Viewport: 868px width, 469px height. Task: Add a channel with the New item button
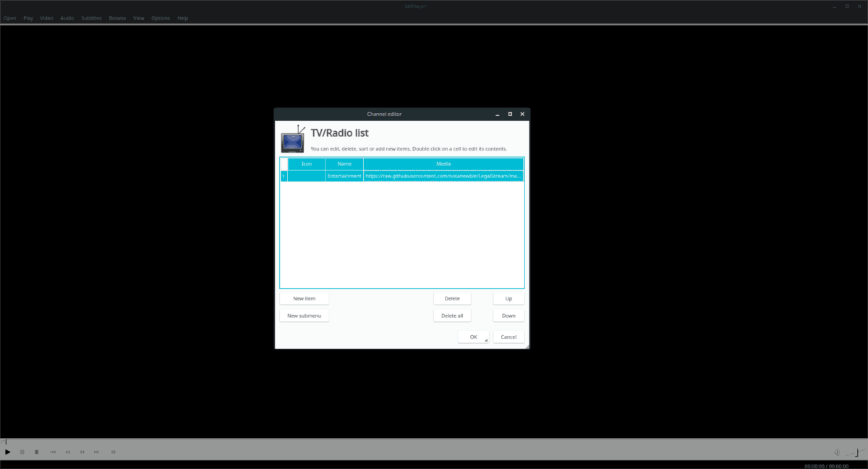point(304,297)
